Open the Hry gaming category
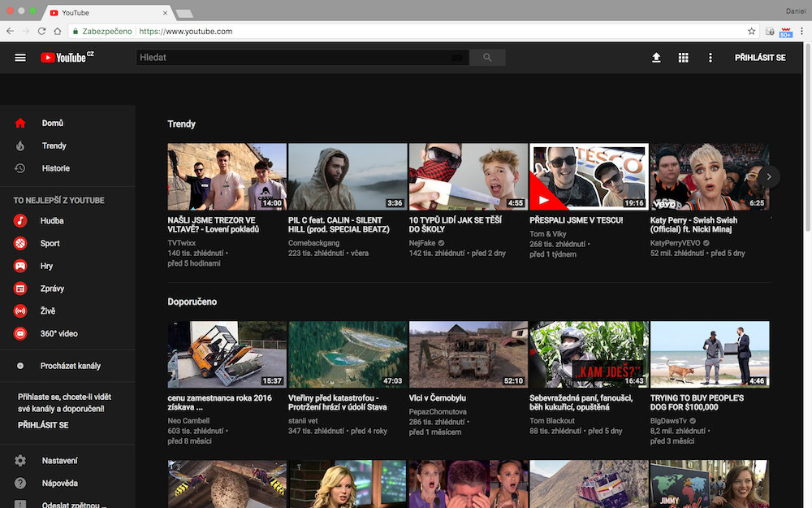The image size is (812, 508). (x=46, y=266)
